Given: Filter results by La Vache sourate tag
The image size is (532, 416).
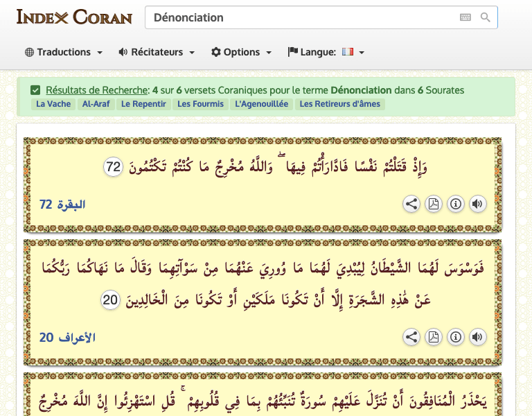Looking at the screenshot, I should tap(53, 104).
